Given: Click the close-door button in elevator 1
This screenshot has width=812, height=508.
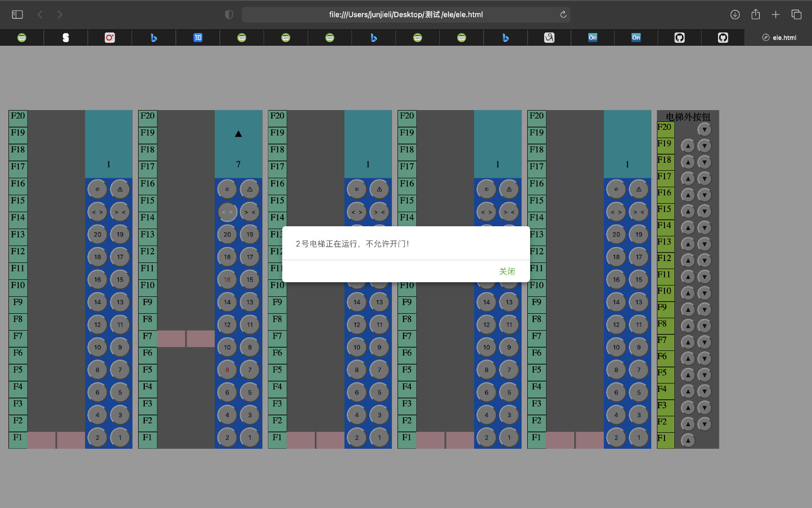Looking at the screenshot, I should [x=120, y=212].
